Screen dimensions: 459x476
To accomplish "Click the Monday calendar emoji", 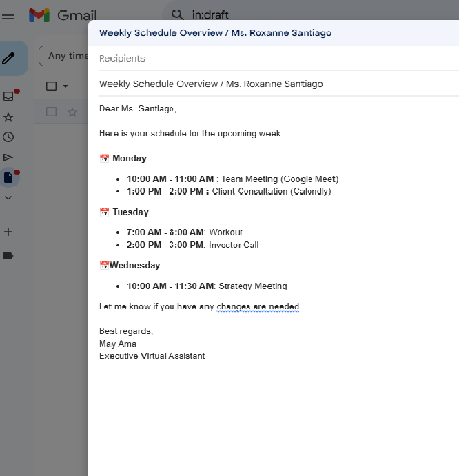I will tap(104, 158).
